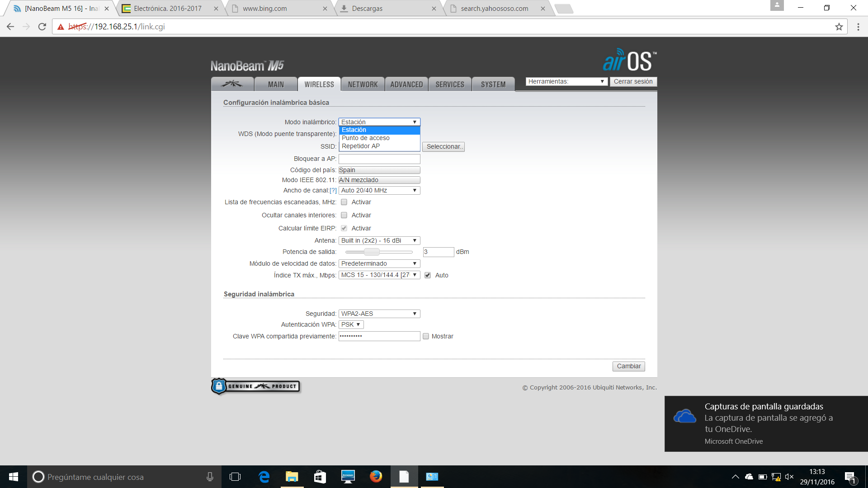This screenshot has width=868, height=488.
Task: Open the Ubiquiti logo tab
Action: [x=232, y=84]
